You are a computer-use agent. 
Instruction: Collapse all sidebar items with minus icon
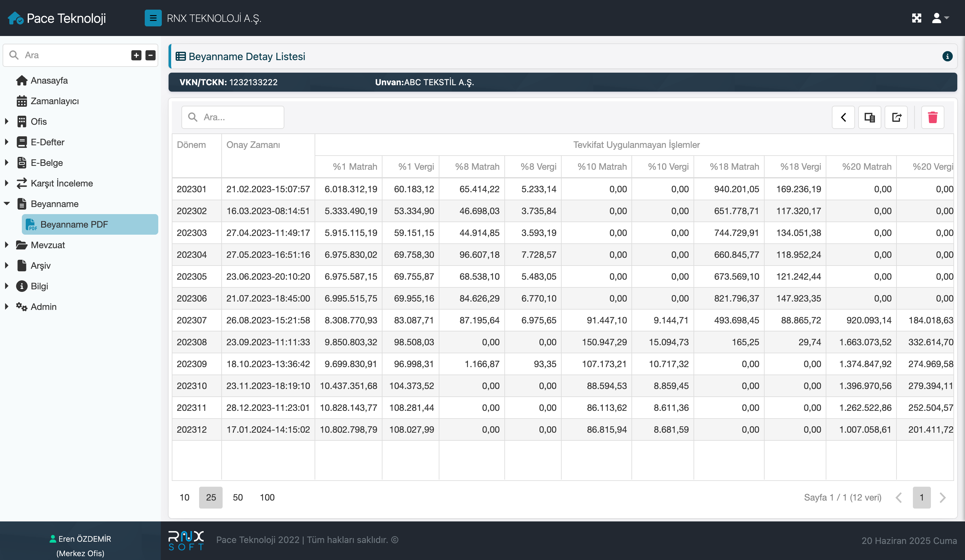click(x=151, y=55)
